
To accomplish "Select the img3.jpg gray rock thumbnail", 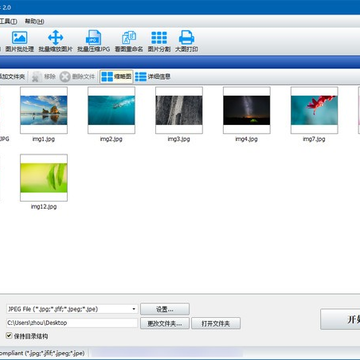I will [179, 110].
